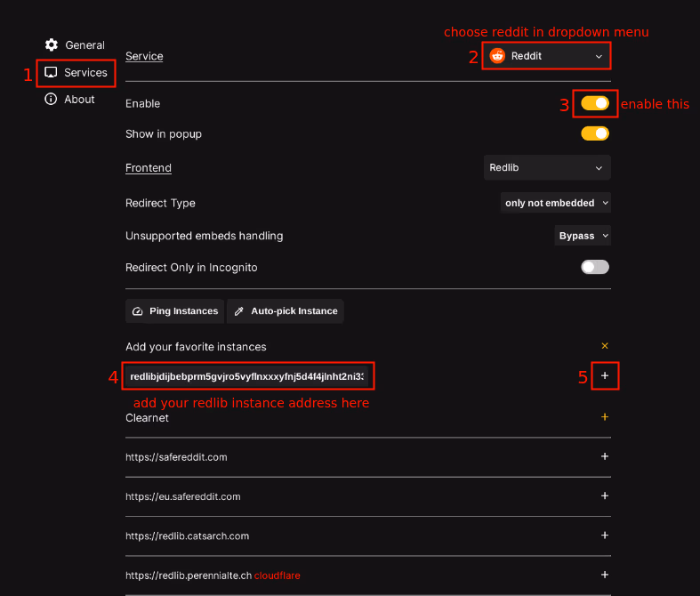The height and width of the screenshot is (596, 700).
Task: Add safereddit.com instance with its plus icon
Action: (x=605, y=456)
